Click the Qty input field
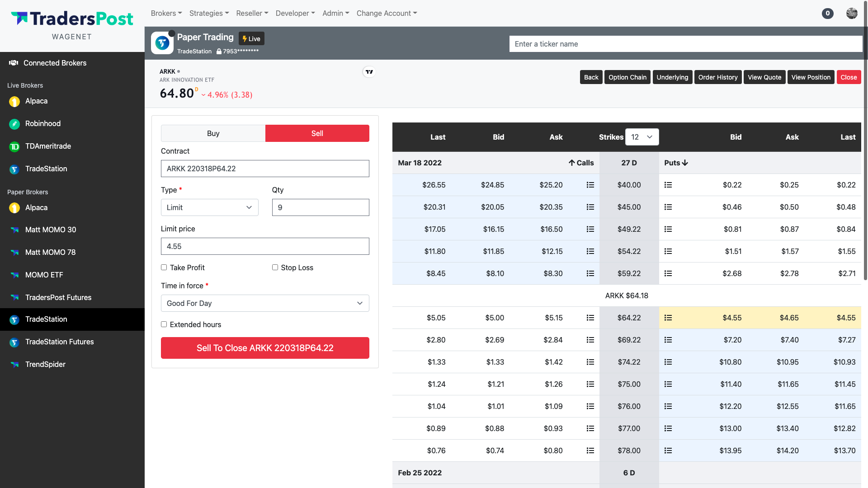Viewport: 868px width, 488px height. pos(321,207)
